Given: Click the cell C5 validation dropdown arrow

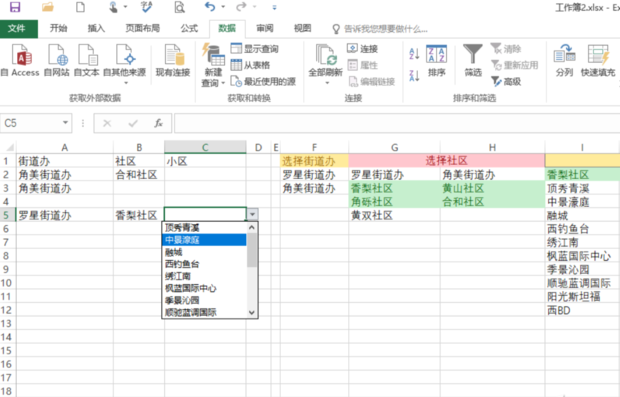Looking at the screenshot, I should pyautogui.click(x=252, y=214).
